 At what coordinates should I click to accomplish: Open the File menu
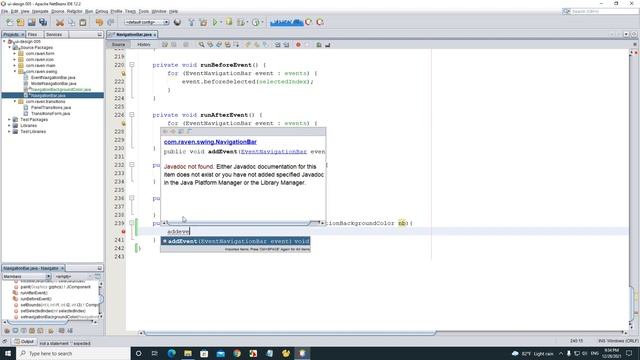coord(4,11)
